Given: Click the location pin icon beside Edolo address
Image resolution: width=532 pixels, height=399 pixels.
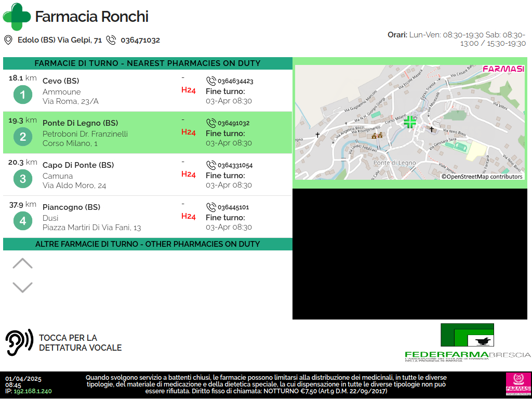Looking at the screenshot, I should [x=8, y=40].
